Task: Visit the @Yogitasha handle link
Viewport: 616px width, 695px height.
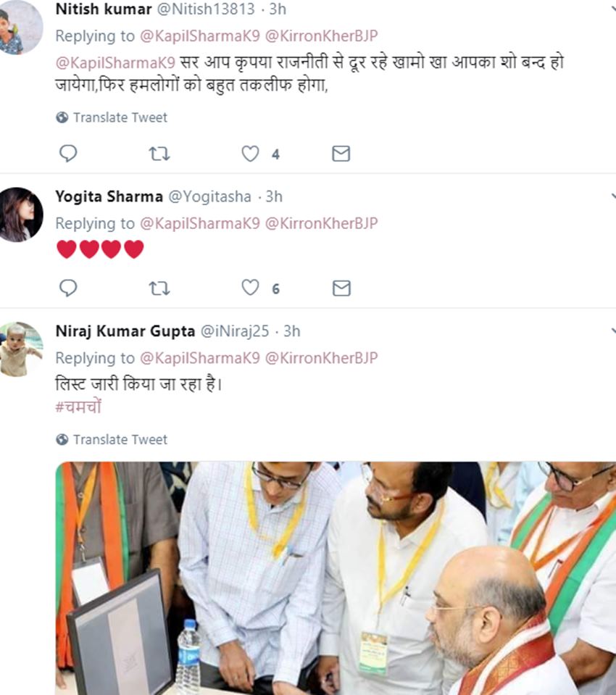Action: pos(210,196)
